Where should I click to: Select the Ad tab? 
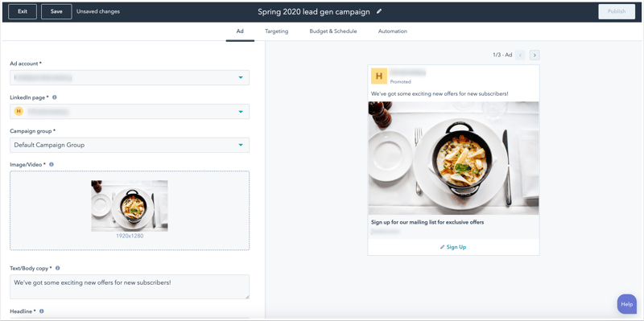pyautogui.click(x=240, y=31)
